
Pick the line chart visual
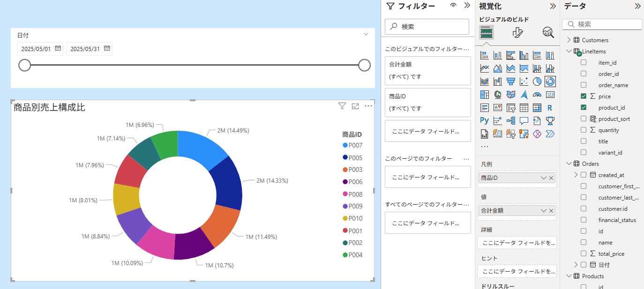tap(485, 68)
